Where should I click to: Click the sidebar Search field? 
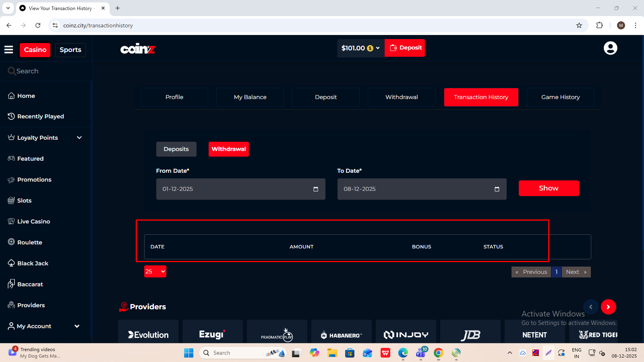(46, 71)
